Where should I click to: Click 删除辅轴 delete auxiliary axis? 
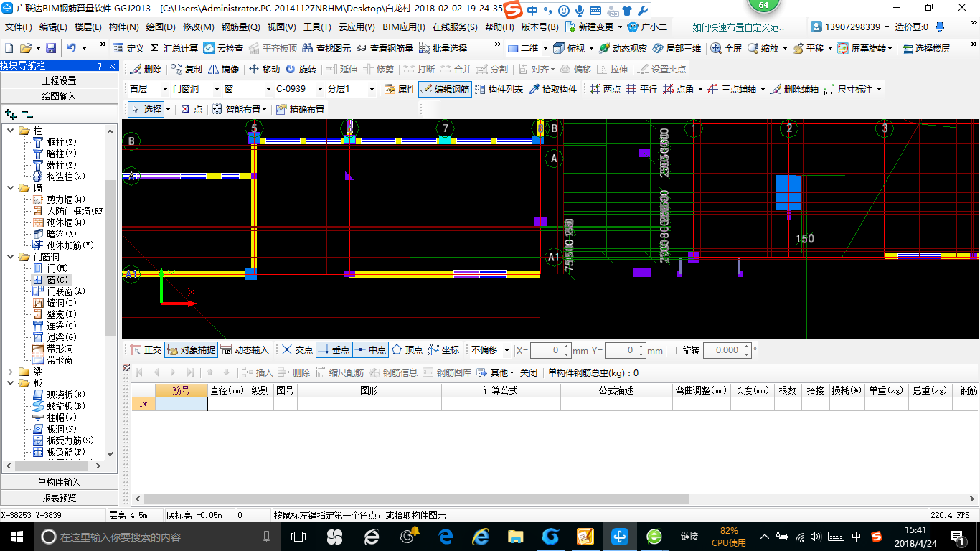794,89
